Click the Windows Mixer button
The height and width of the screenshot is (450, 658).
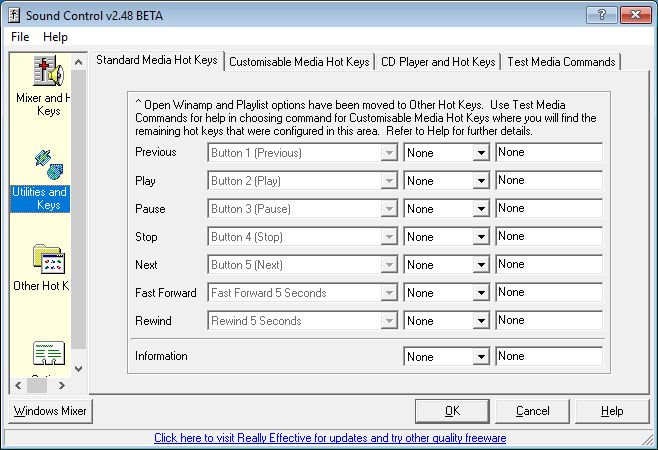(51, 411)
